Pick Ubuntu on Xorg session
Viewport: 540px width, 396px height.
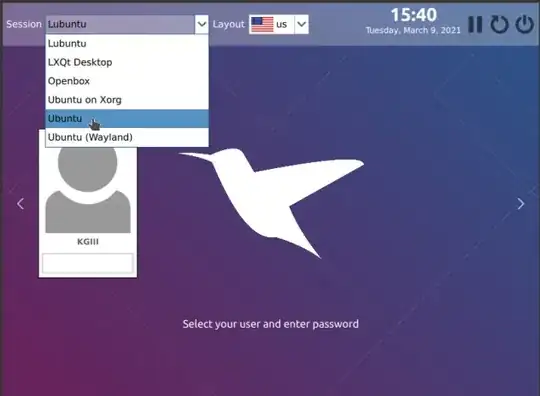point(127,100)
